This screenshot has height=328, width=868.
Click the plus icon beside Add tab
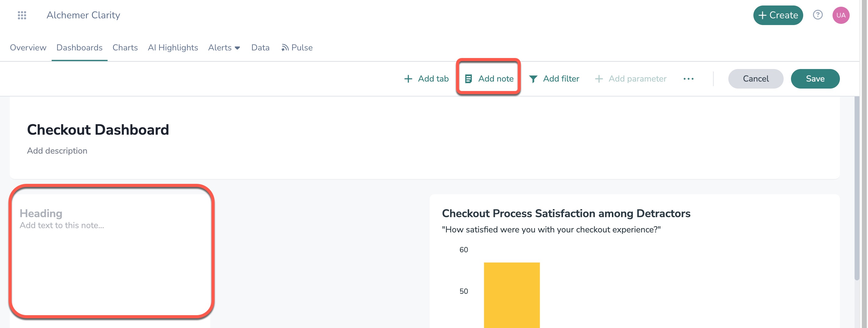(408, 79)
